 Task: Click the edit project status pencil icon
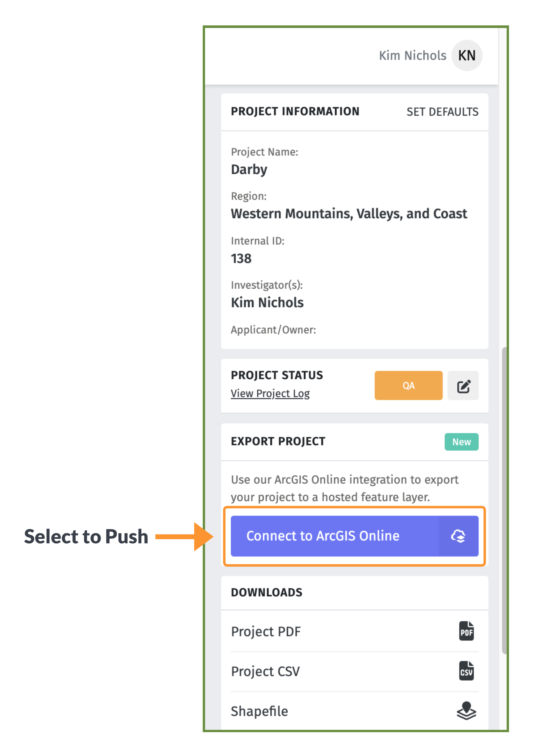click(x=463, y=386)
